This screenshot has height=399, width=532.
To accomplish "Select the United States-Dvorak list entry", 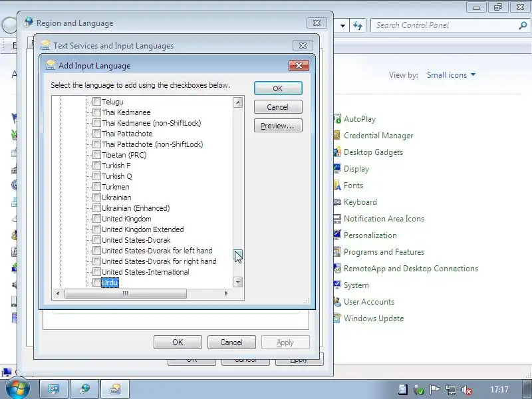I will [136, 240].
